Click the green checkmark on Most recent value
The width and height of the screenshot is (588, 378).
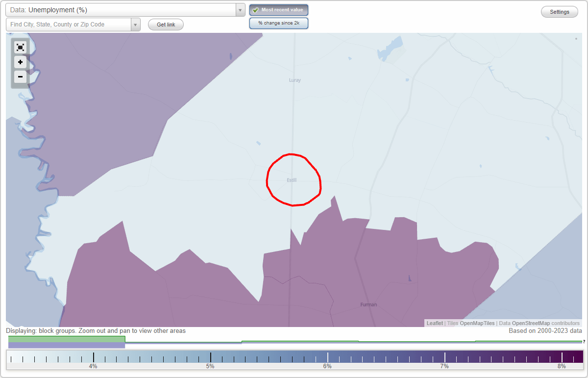tap(256, 9)
